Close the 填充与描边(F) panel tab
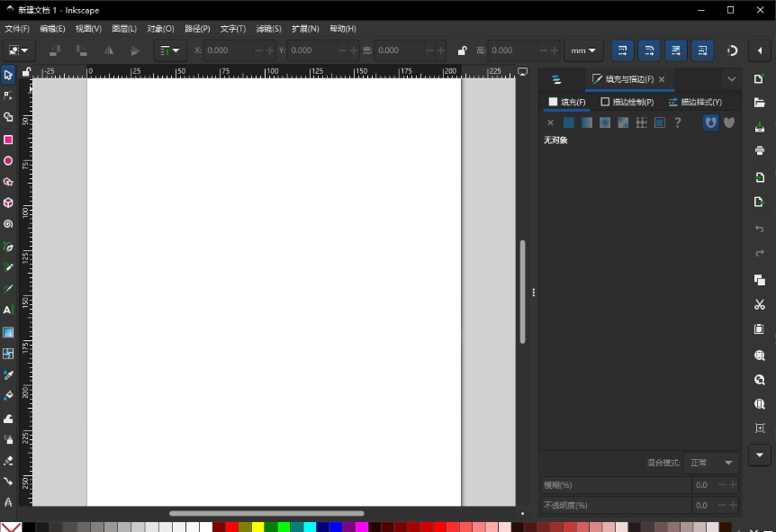This screenshot has height=532, width=776. [662, 79]
